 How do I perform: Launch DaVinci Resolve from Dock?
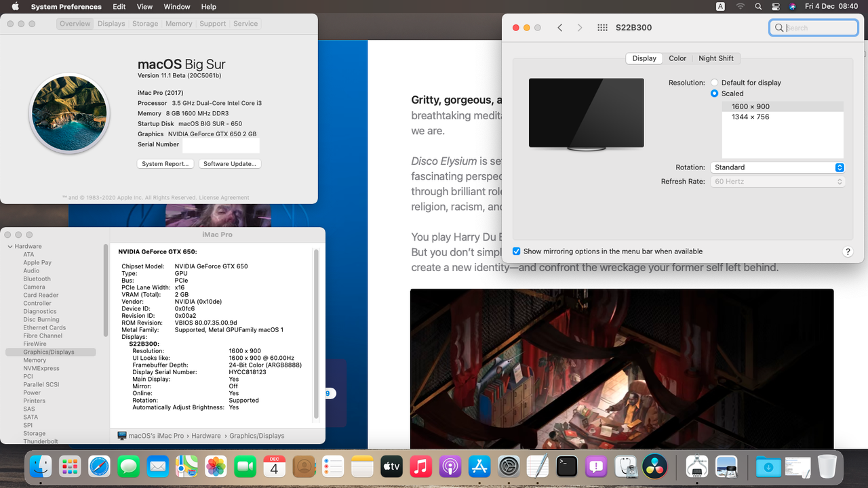coord(654,466)
